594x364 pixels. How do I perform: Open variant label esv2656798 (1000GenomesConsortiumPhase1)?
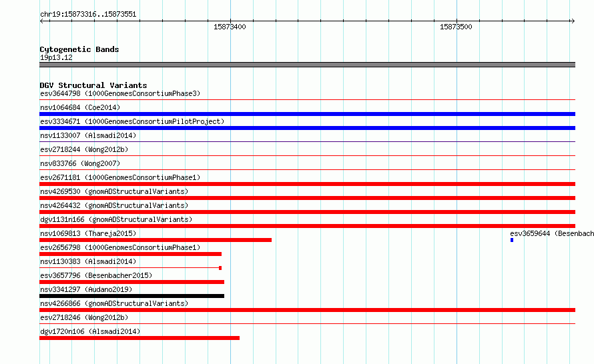(x=120, y=247)
